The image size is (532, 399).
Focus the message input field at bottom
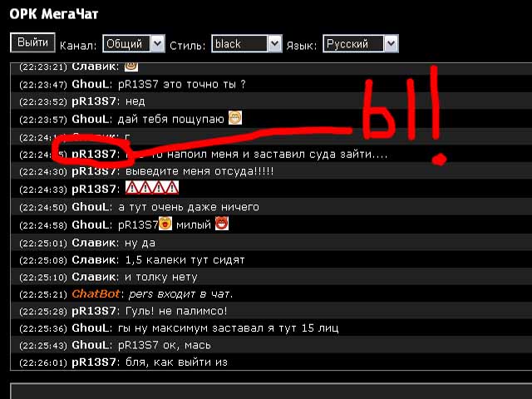point(271,391)
